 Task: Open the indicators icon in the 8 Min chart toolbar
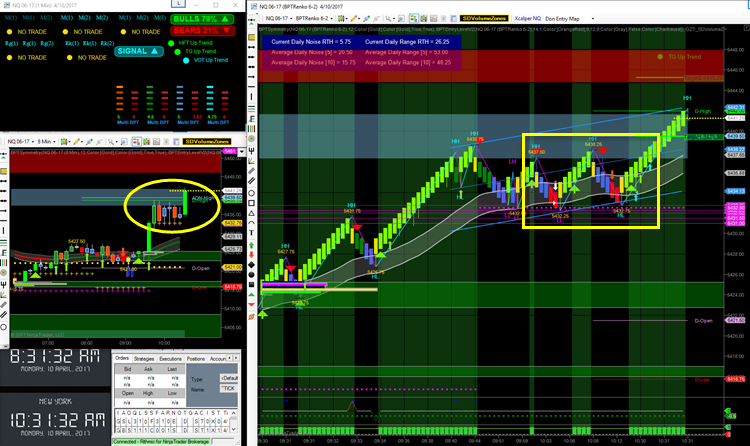pyautogui.click(x=156, y=142)
